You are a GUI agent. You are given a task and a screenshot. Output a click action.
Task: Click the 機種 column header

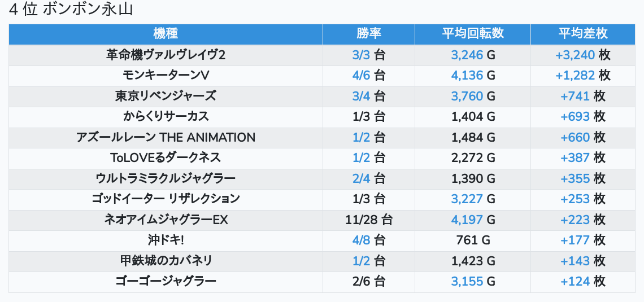tap(166, 34)
